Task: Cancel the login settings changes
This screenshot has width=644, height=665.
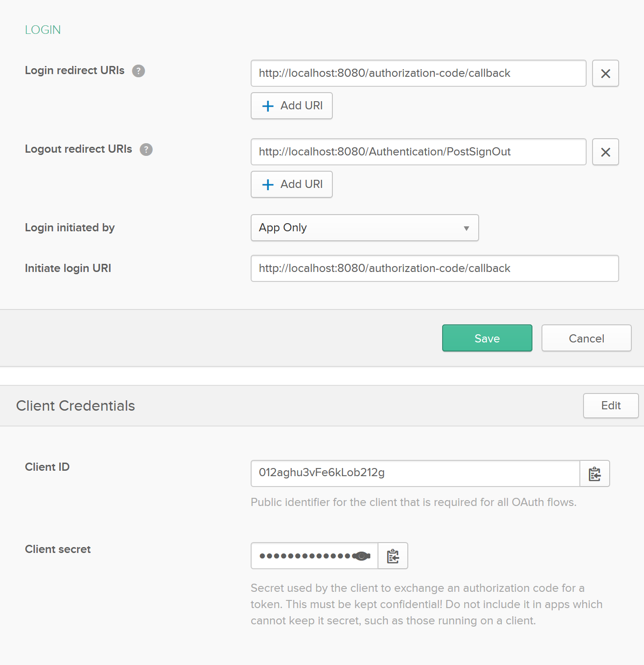Action: click(x=586, y=338)
